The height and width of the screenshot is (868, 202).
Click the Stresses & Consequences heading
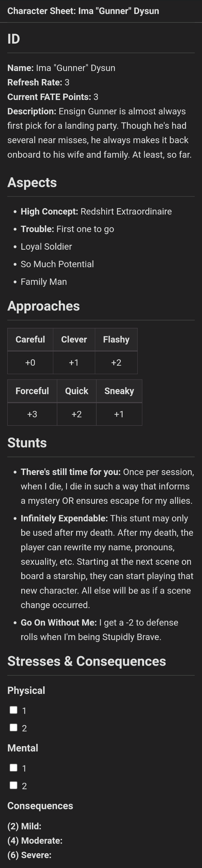(87, 661)
